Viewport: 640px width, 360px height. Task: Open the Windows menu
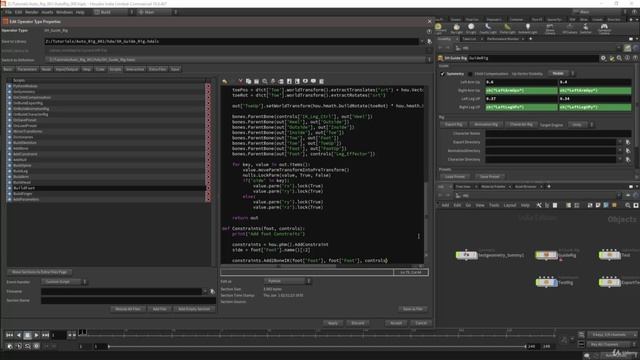point(64,12)
